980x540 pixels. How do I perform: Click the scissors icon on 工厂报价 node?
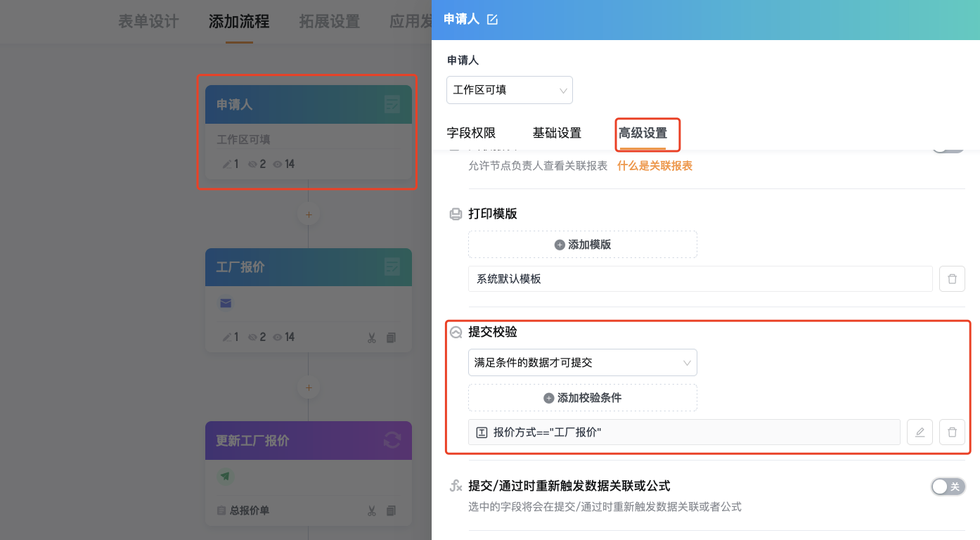[x=372, y=337]
